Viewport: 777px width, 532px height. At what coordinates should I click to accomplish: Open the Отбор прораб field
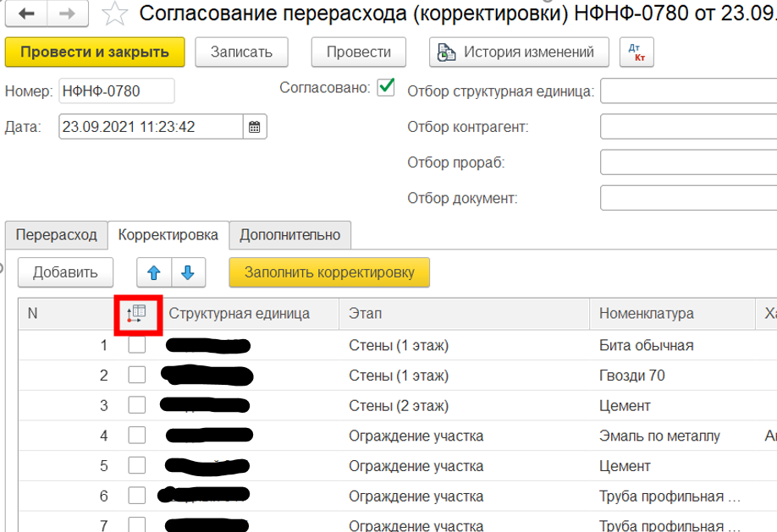[x=687, y=162]
